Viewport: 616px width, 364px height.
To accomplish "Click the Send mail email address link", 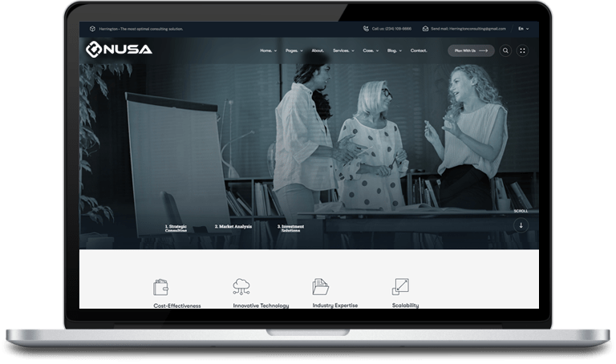I will click(x=468, y=29).
